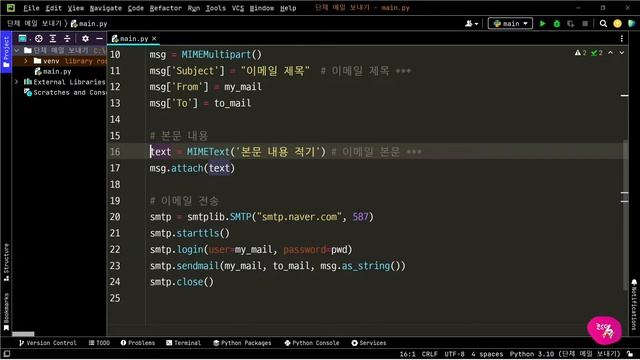Image resolution: width=640 pixels, height=360 pixels.
Task: Open the Run menu
Action: 194,8
